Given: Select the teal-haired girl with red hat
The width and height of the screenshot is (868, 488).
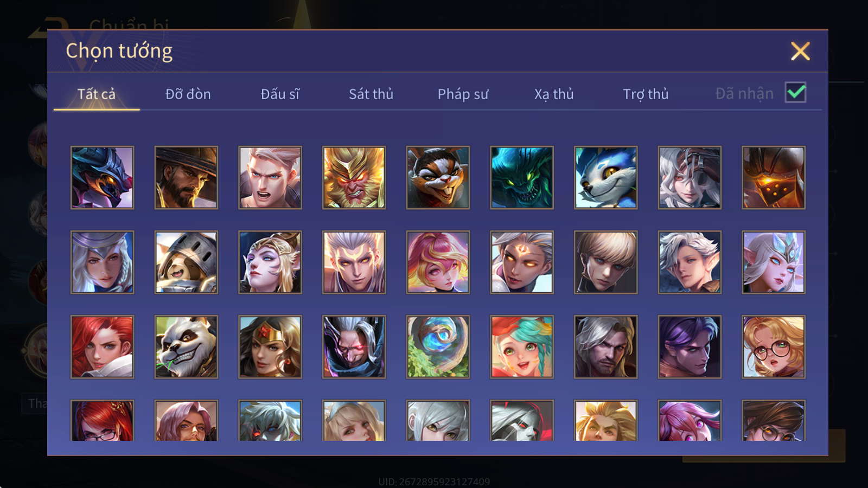Looking at the screenshot, I should click(522, 346).
